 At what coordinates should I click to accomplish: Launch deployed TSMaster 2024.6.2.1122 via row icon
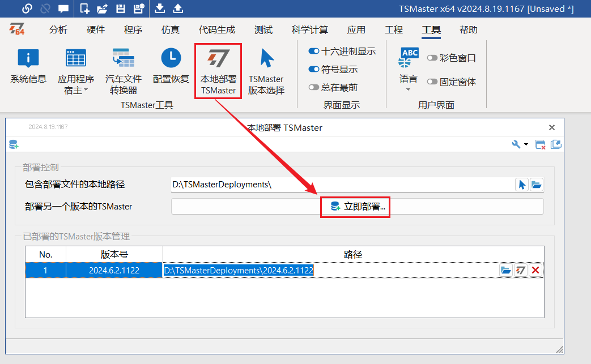pos(521,270)
